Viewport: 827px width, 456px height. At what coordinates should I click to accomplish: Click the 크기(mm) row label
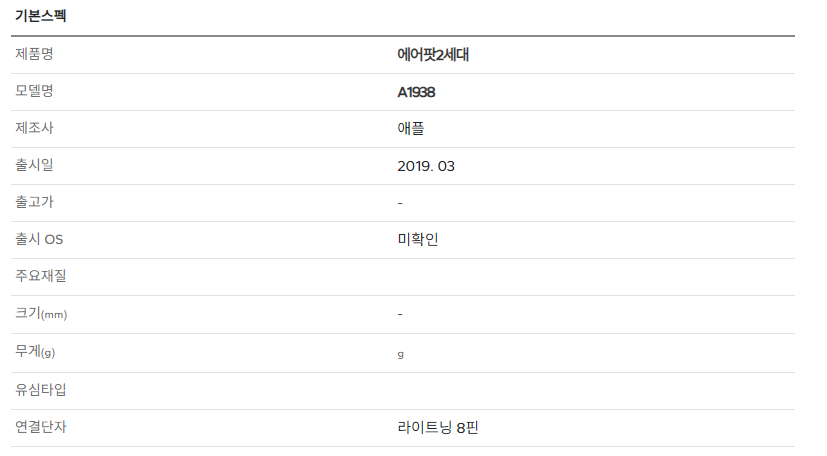[41, 313]
